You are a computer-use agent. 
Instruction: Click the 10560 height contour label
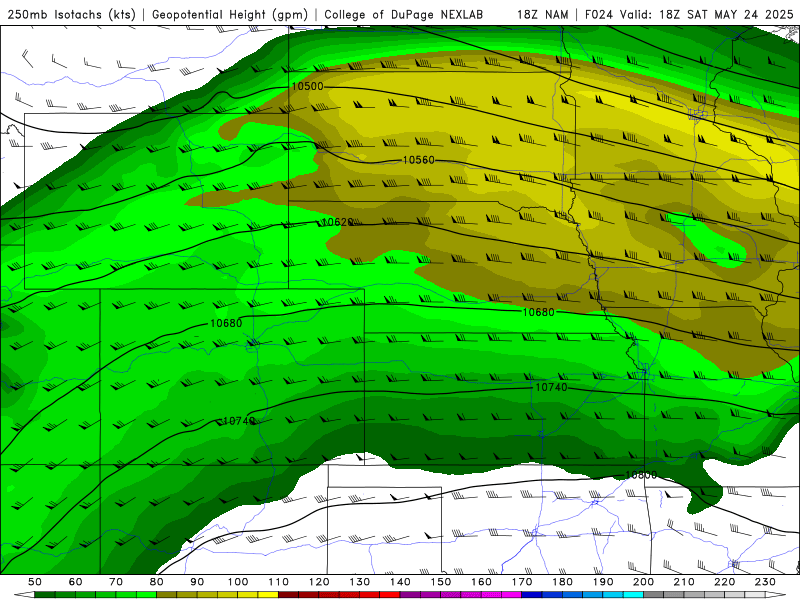(x=418, y=160)
